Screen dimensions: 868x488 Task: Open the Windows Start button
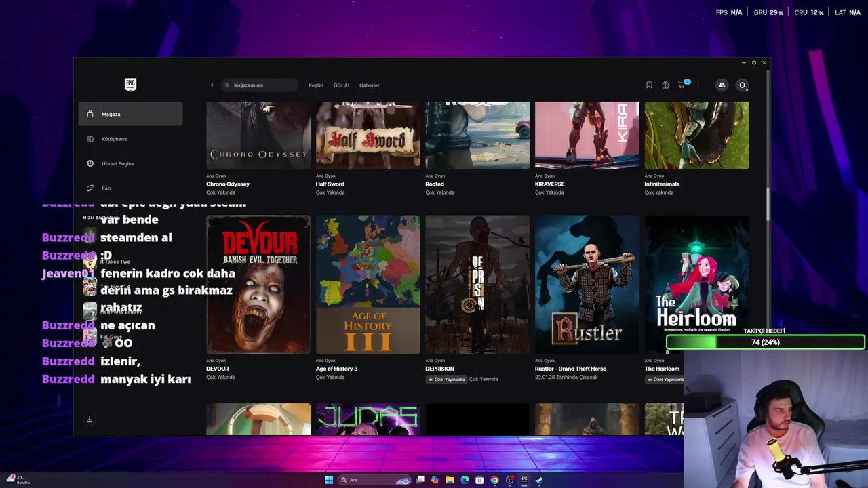[x=329, y=480]
